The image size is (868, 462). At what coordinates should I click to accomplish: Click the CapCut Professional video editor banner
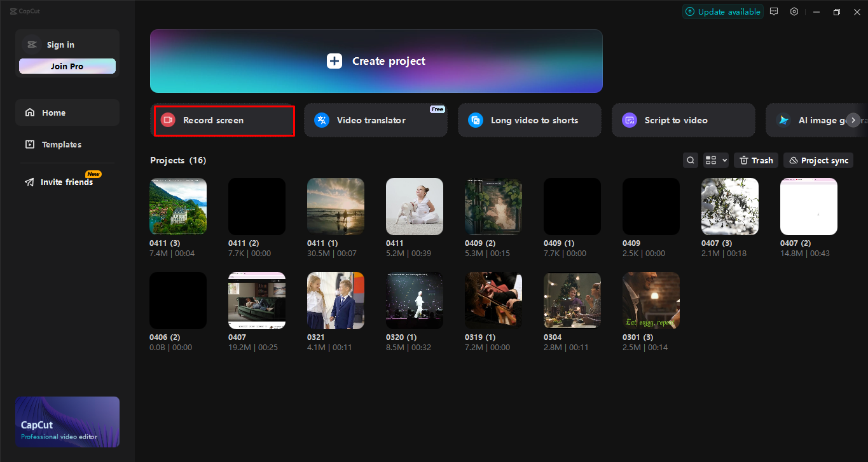click(67, 422)
